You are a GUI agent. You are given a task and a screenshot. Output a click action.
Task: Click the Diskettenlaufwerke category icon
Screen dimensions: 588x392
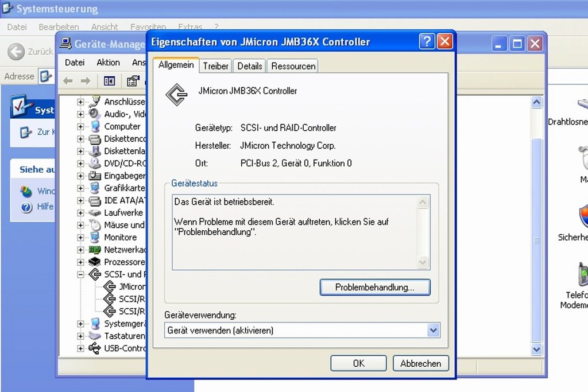click(x=95, y=151)
